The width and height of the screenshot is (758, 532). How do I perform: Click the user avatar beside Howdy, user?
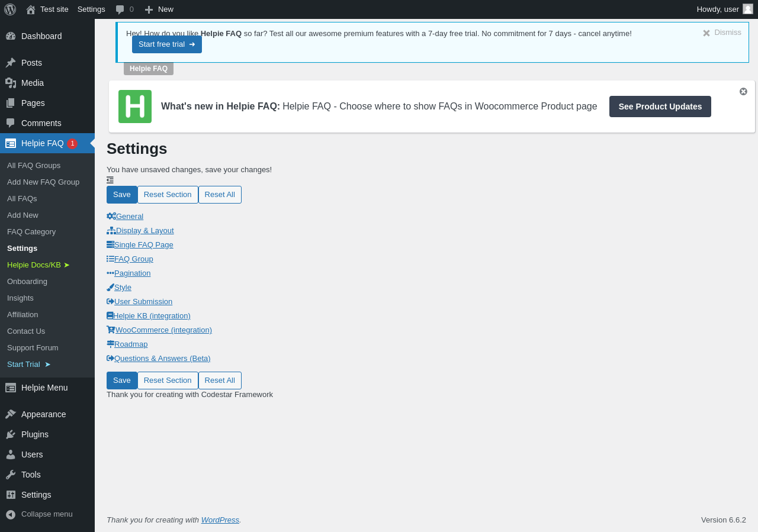point(748,9)
